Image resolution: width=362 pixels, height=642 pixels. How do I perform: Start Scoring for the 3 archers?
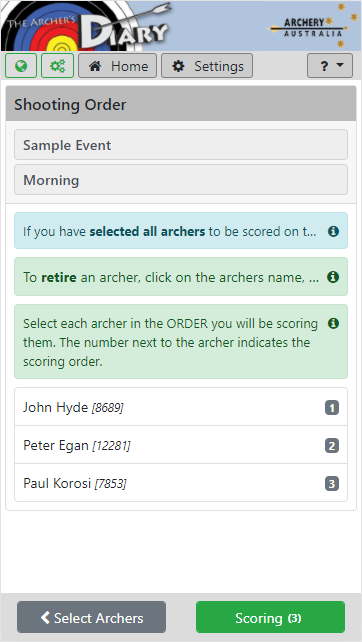click(x=270, y=617)
